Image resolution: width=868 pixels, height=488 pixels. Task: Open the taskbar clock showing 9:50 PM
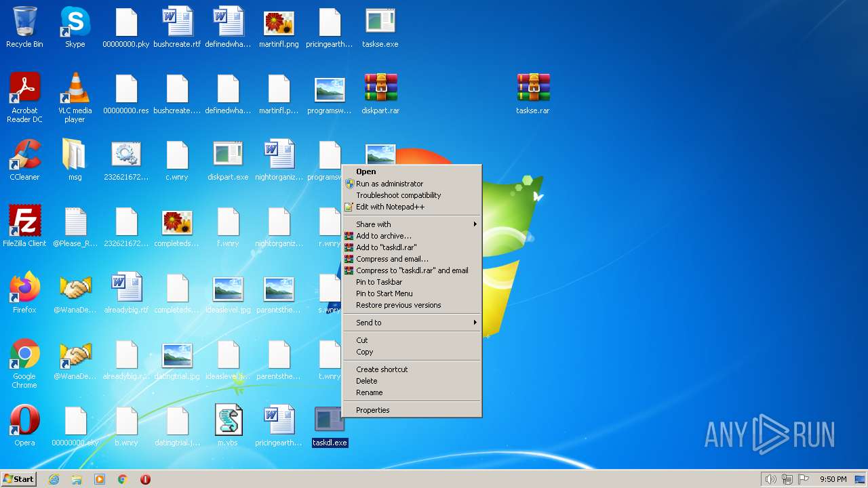pos(833,479)
